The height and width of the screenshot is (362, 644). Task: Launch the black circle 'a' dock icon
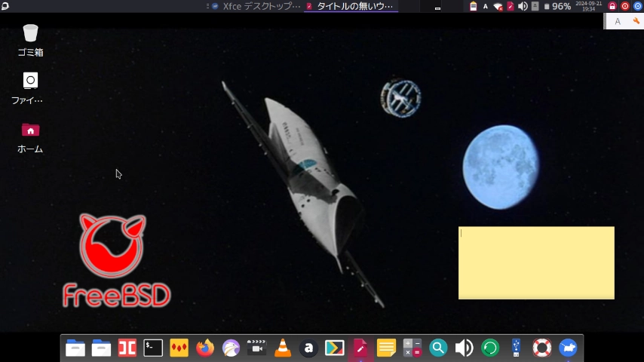tap(308, 348)
